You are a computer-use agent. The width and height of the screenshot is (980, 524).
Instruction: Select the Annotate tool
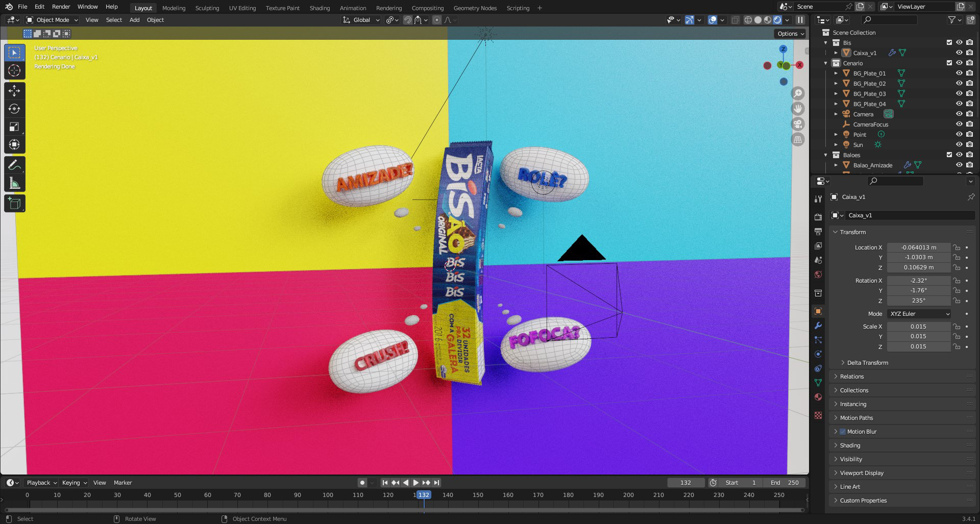tap(14, 165)
